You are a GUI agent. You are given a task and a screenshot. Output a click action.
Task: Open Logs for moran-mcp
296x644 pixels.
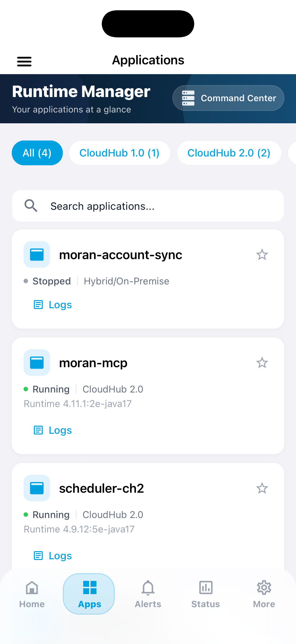(x=53, y=430)
